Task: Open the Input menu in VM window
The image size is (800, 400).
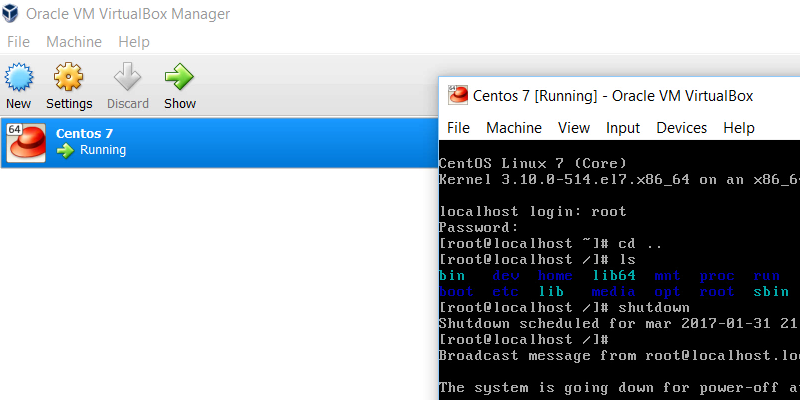Action: tap(623, 128)
